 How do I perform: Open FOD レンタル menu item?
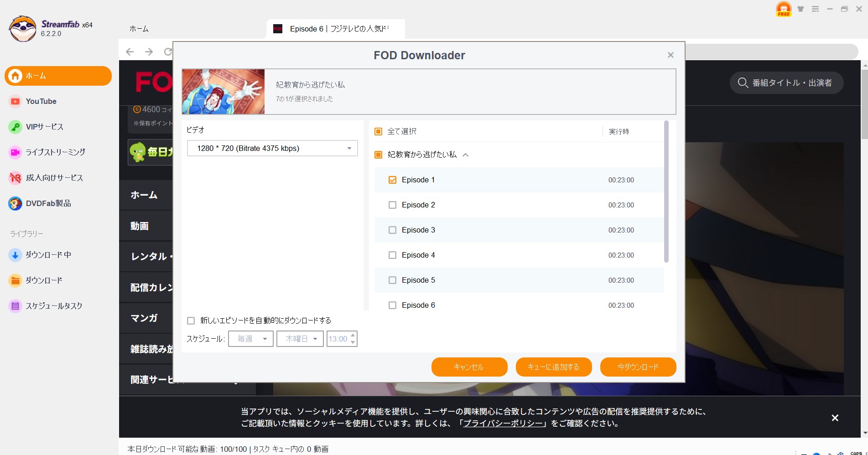click(151, 257)
